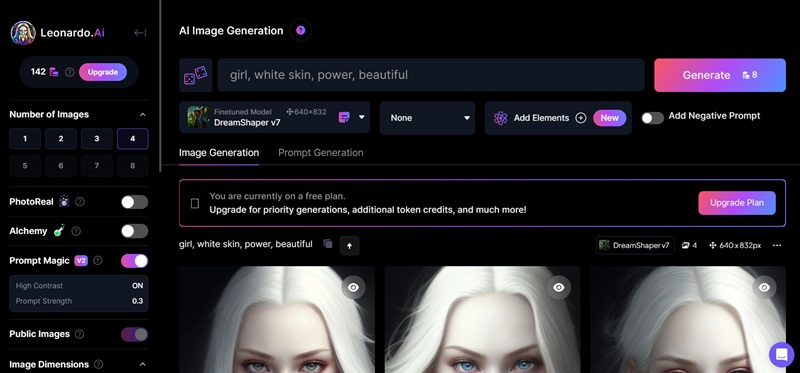The width and height of the screenshot is (800, 373).
Task: Click the Upgrade Plan button
Action: [x=737, y=203]
